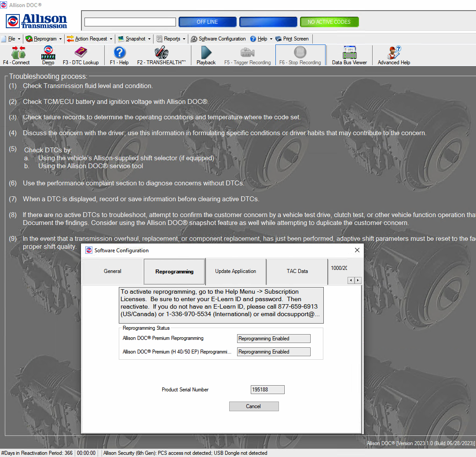Switch to the General tab
The image size is (476, 457).
pos(112,271)
